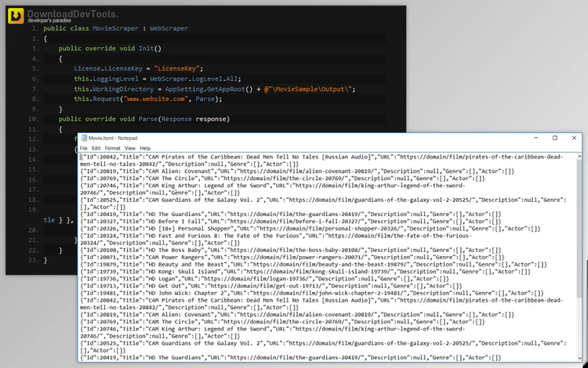Click 'GetAppRoot()' call on line 7
This screenshot has width=588, height=368.
230,89
